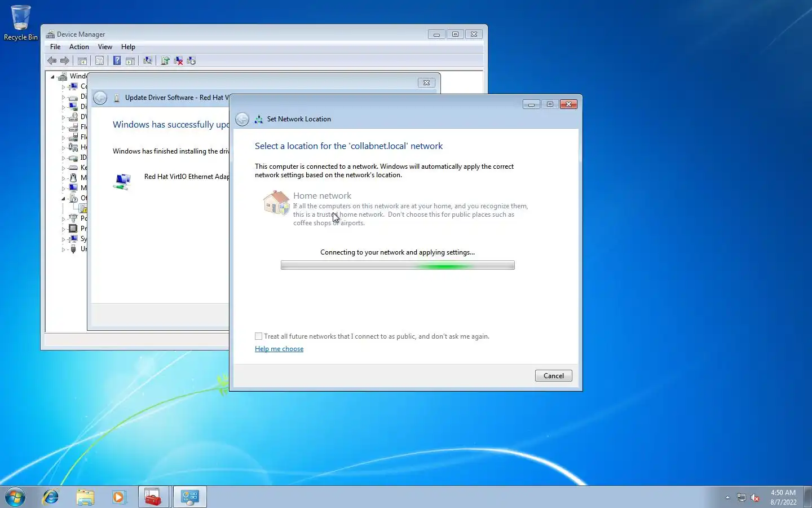Click 'Connecting to your network and applying settings' text
812x508 pixels.
[398, 252]
